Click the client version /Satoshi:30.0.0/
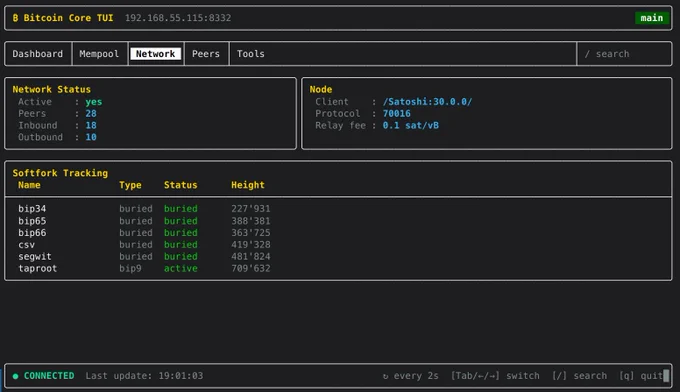This screenshot has width=680, height=392. (x=427, y=102)
